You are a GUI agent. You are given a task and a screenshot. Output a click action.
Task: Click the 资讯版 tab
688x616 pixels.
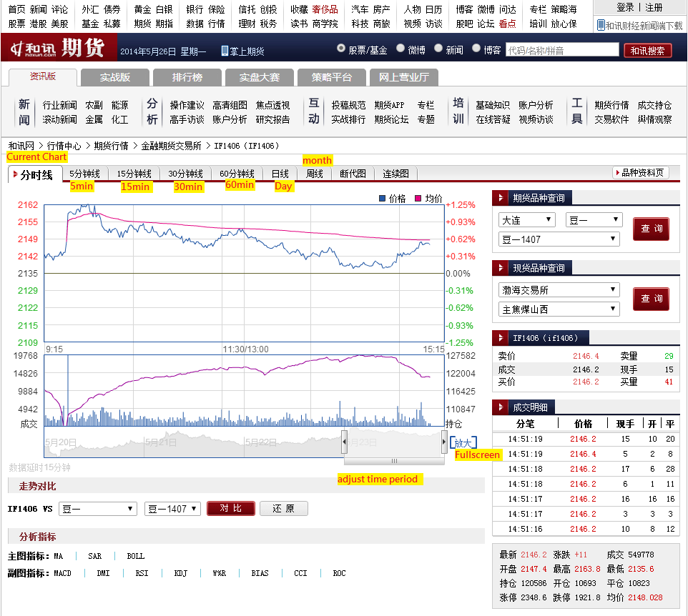coord(43,76)
